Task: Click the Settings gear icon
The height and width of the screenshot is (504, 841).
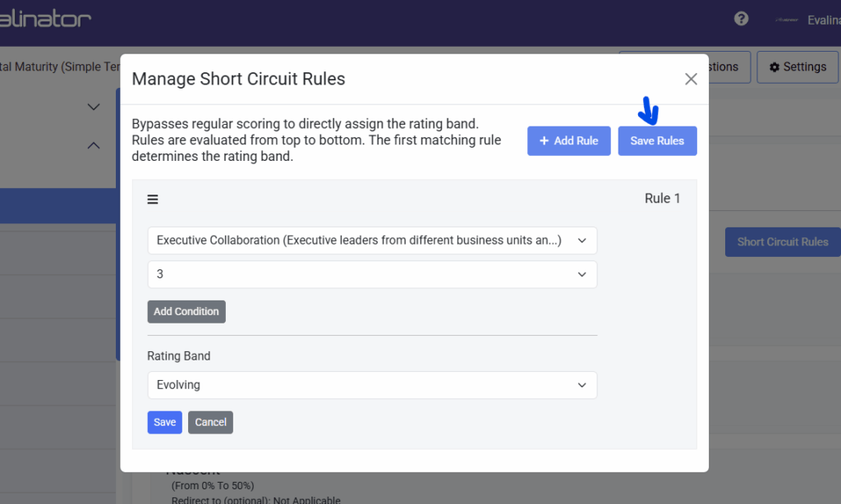Action: click(x=774, y=67)
